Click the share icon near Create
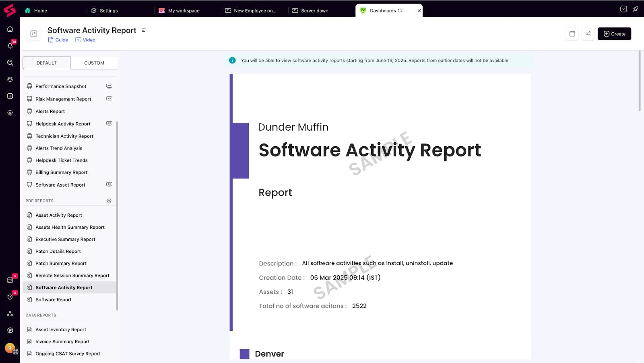This screenshot has width=644, height=363. pyautogui.click(x=588, y=34)
